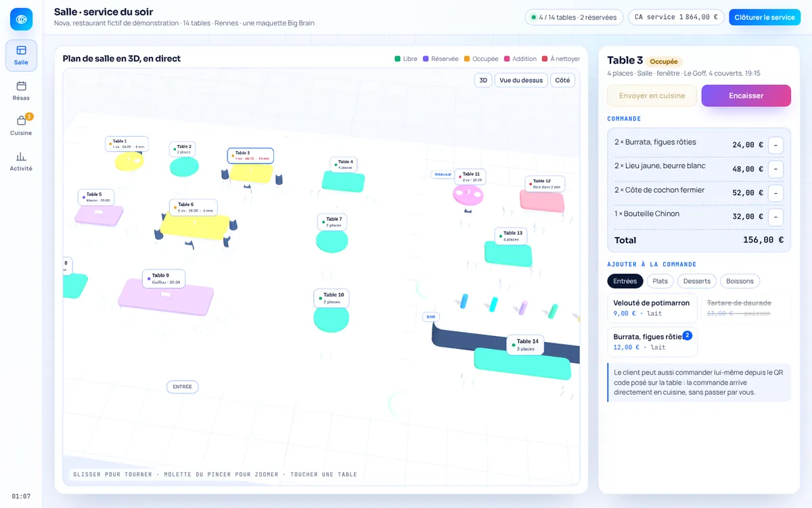
Task: Click the Addition legend entry
Action: click(x=520, y=59)
